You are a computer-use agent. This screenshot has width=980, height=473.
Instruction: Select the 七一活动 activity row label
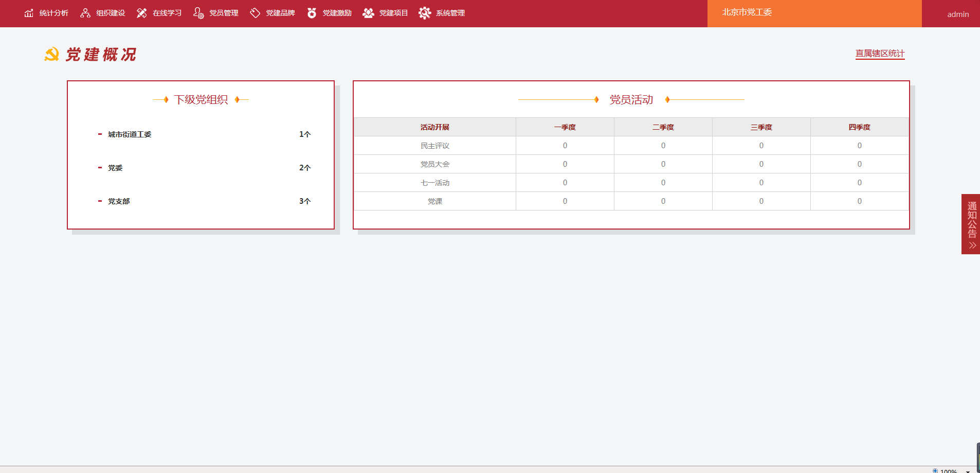coord(435,183)
